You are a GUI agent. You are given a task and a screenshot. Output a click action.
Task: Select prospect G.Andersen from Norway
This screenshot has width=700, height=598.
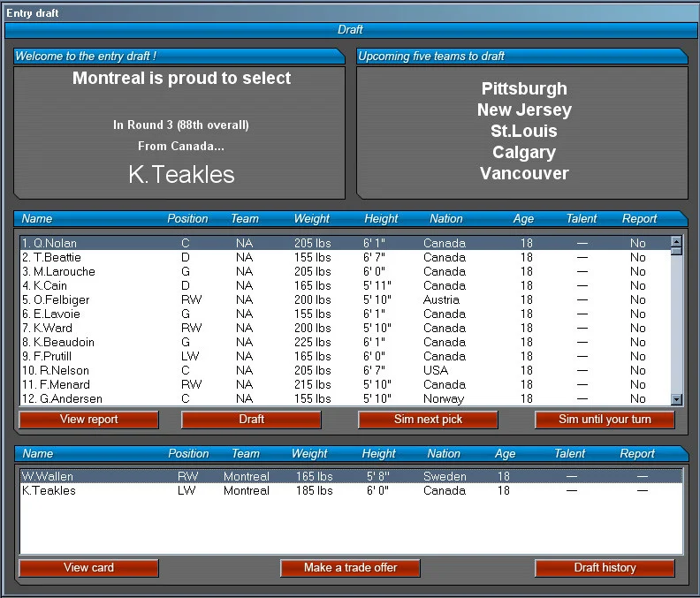click(345, 399)
